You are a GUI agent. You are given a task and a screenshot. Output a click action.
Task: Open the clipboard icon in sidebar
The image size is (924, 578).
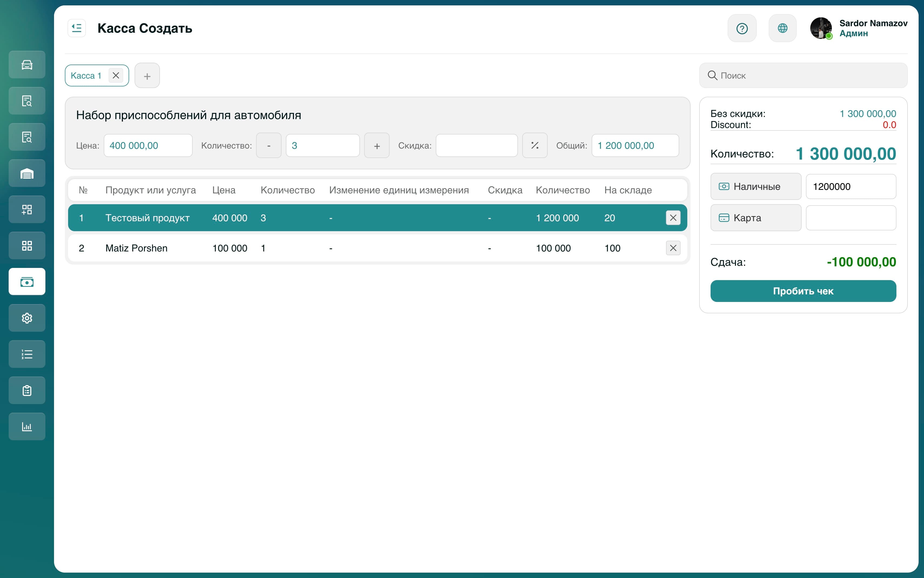click(x=27, y=390)
